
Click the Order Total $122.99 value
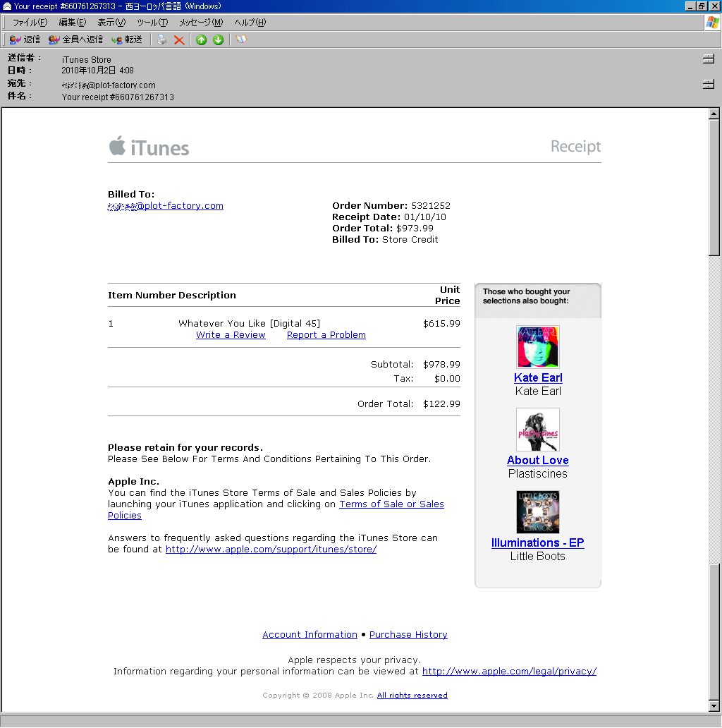[441, 404]
